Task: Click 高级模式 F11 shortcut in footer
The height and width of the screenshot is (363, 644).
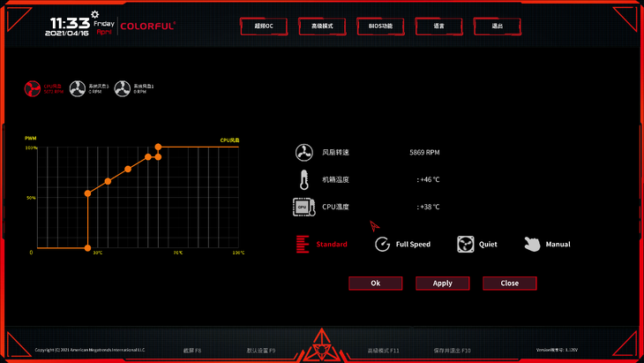Action: (x=383, y=351)
